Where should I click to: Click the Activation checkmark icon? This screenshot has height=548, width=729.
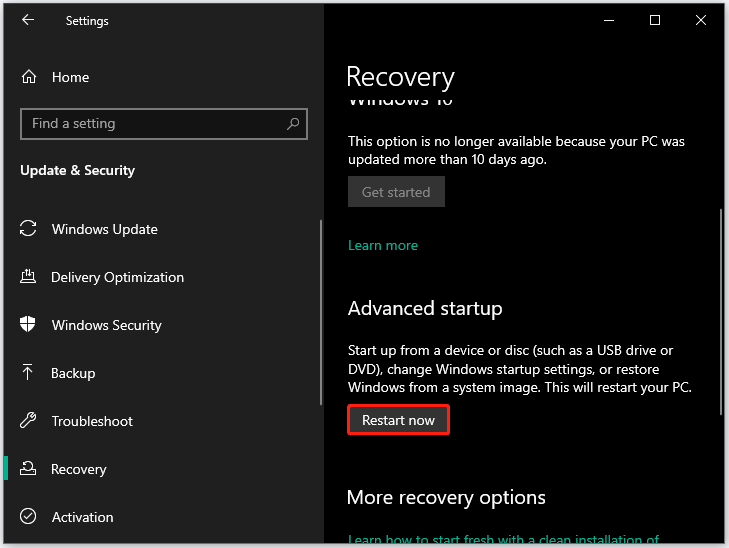tap(28, 516)
